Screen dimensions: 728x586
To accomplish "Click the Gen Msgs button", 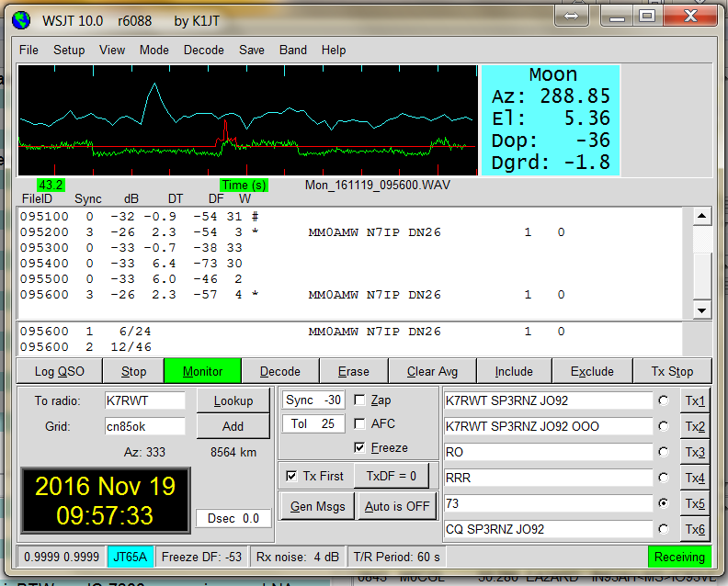I will click(x=317, y=506).
